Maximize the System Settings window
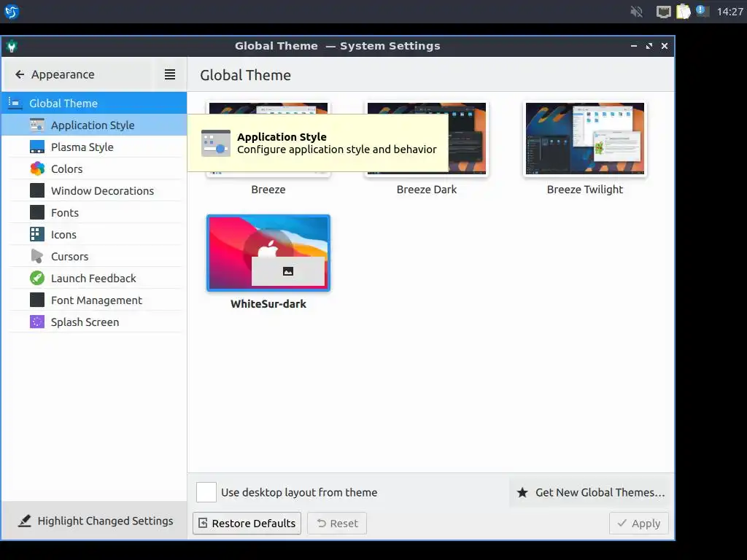Viewport: 747px width, 560px height. pos(649,46)
